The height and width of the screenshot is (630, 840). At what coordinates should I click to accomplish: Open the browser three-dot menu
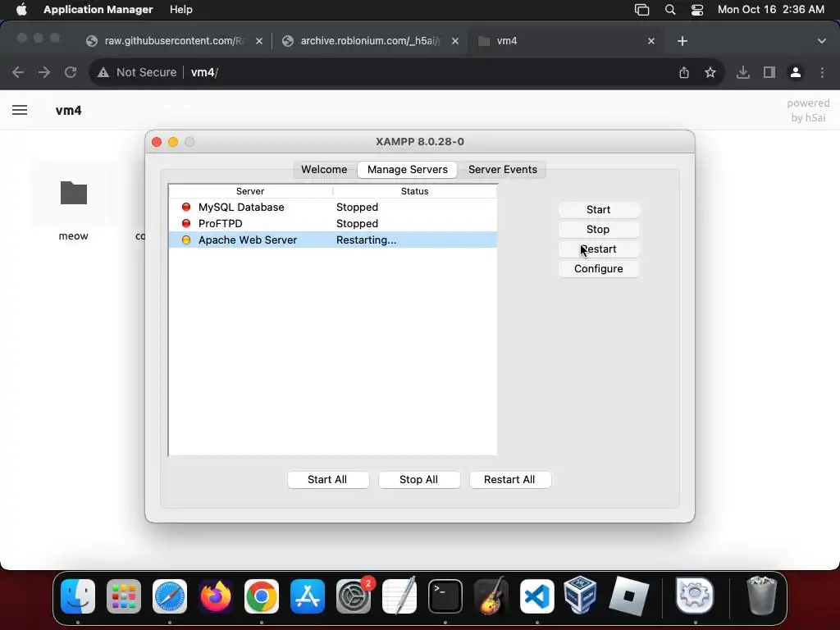pyautogui.click(x=822, y=72)
